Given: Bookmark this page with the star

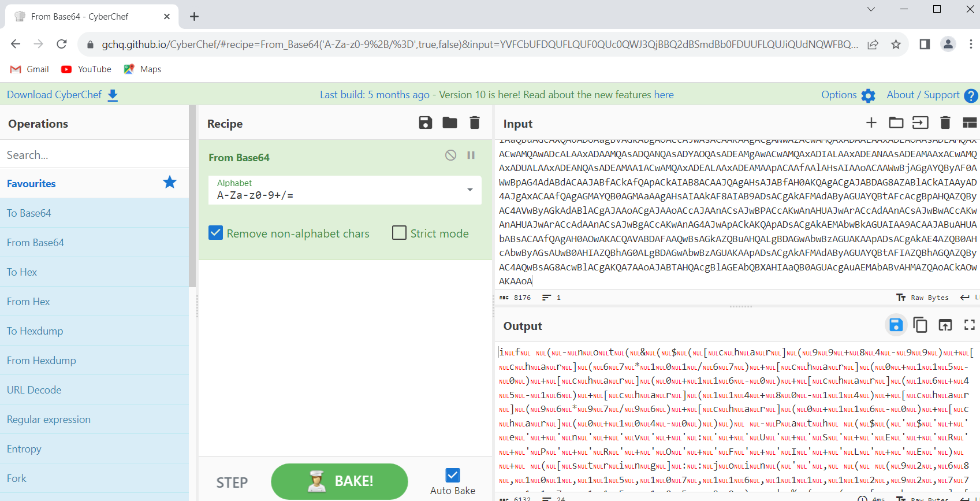Looking at the screenshot, I should (x=896, y=44).
